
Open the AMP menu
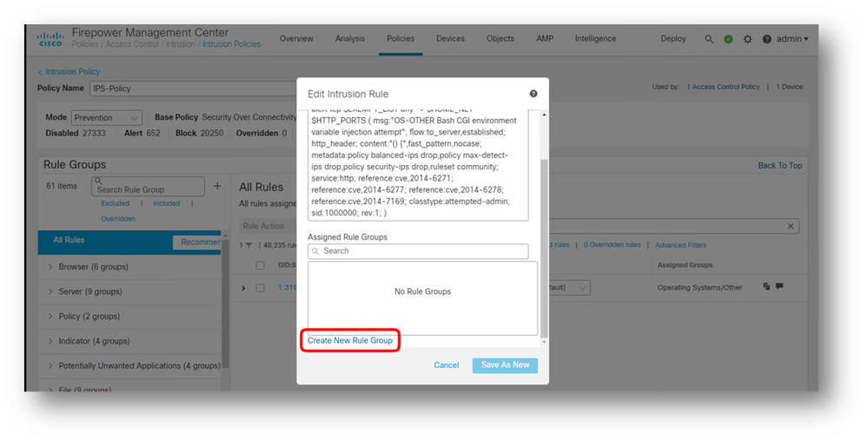[545, 39]
